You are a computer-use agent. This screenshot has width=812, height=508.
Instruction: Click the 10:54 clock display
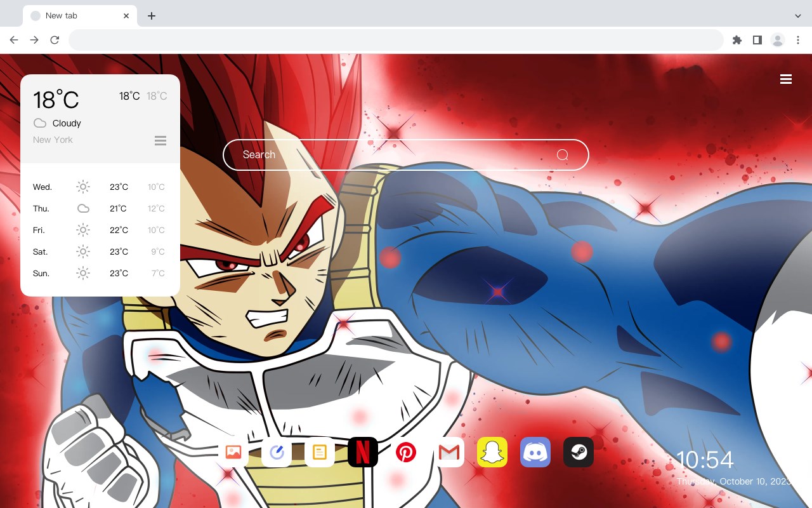(x=705, y=460)
